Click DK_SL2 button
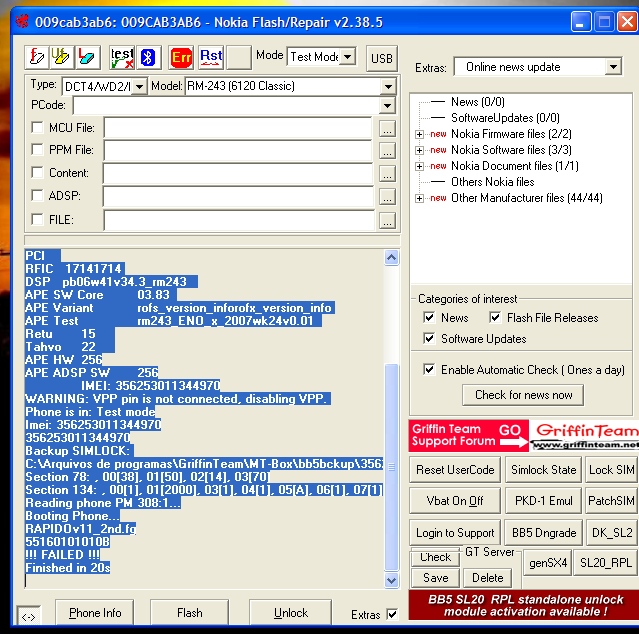This screenshot has height=634, width=639. click(x=611, y=533)
